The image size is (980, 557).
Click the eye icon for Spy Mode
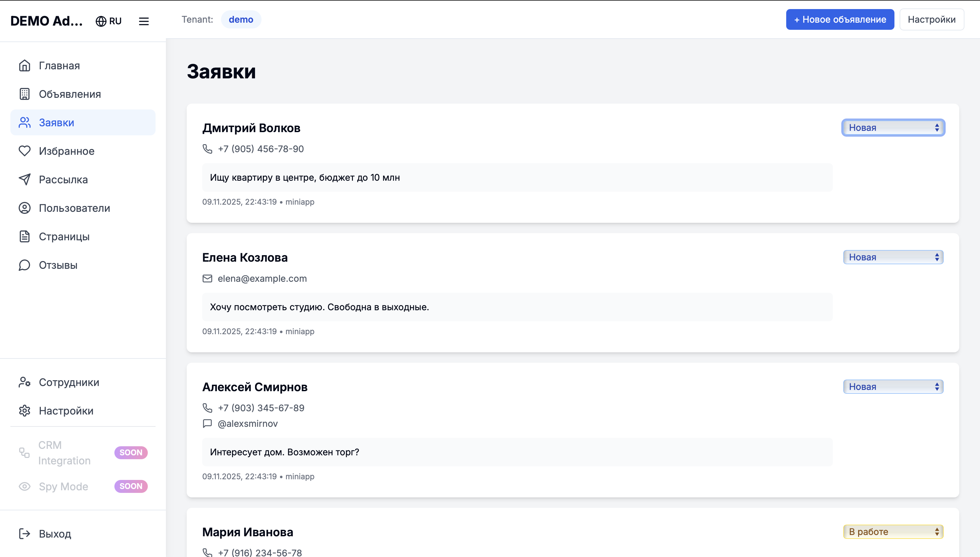pos(25,486)
